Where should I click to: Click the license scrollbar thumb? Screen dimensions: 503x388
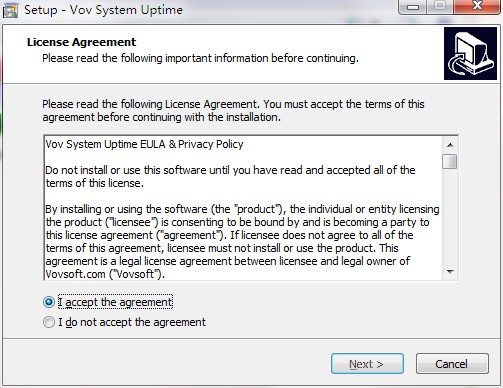pyautogui.click(x=450, y=162)
